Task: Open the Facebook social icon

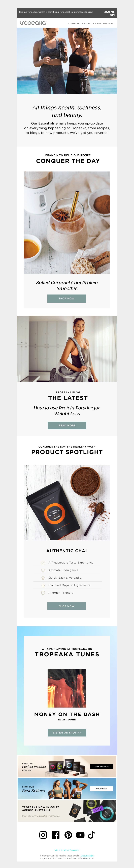Action: coord(56,835)
